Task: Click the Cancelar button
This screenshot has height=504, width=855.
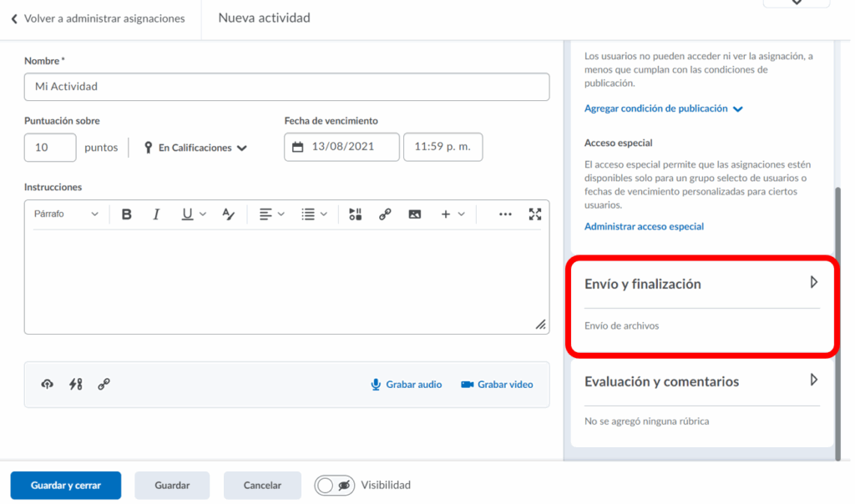Action: (262, 485)
